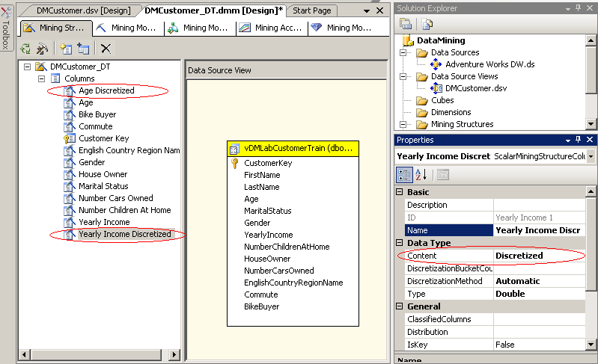
Task: Click Solution Explorer properties toolbar icon
Action: pyautogui.click(x=406, y=24)
